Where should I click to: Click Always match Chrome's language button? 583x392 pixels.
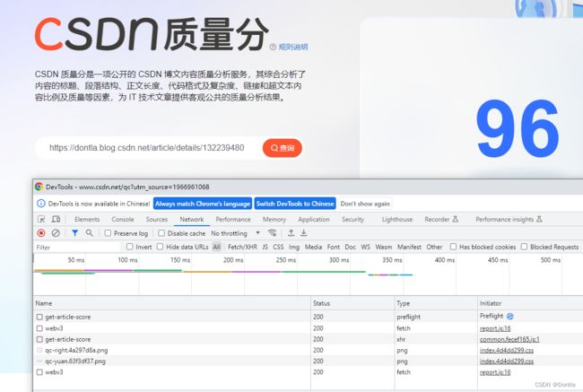(x=203, y=204)
